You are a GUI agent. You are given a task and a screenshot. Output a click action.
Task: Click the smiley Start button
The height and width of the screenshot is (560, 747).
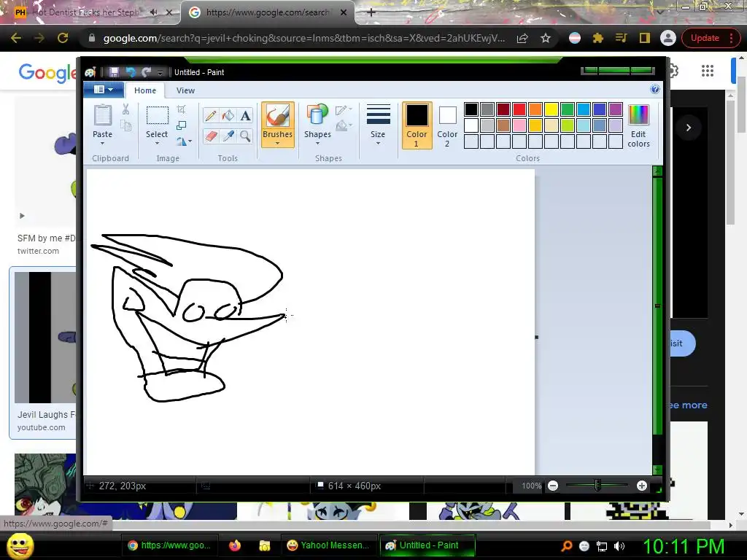(20, 545)
